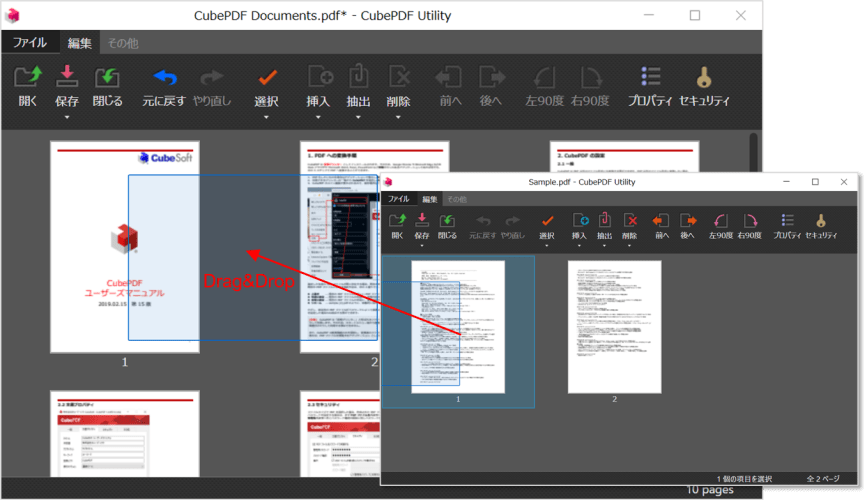Image resolution: width=865 pixels, height=500 pixels.
Task: Expand 挿入 dropdown arrow in Documents window
Action: click(x=318, y=118)
